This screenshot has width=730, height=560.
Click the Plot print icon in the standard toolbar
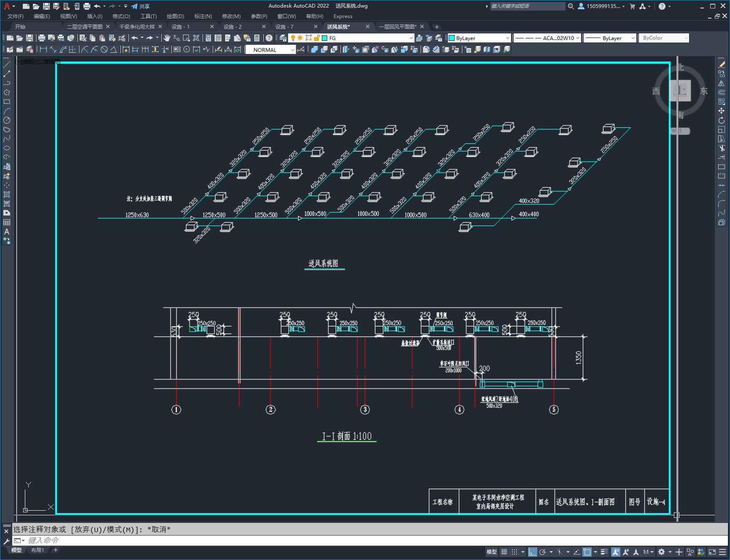point(41,38)
